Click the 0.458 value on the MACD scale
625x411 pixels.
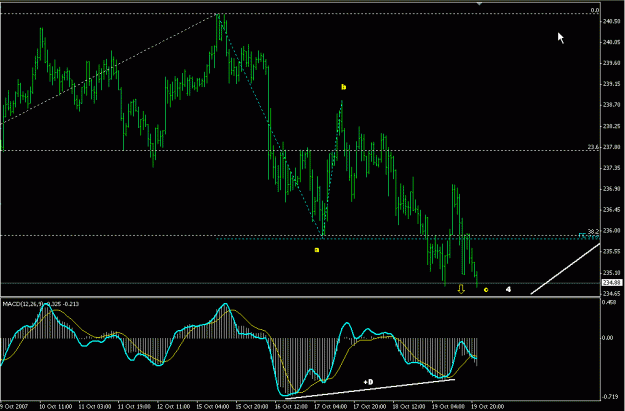coord(610,303)
